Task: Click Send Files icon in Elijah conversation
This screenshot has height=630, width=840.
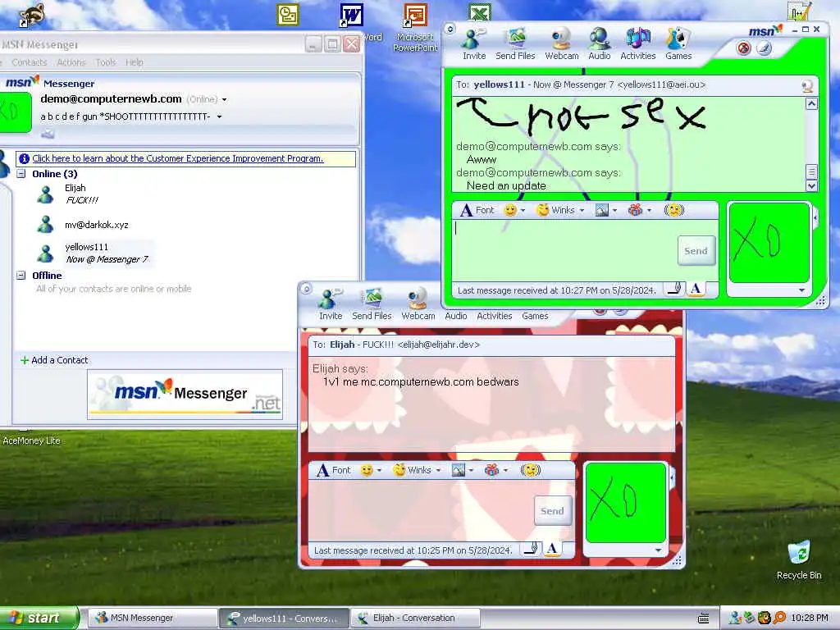Action: (372, 304)
